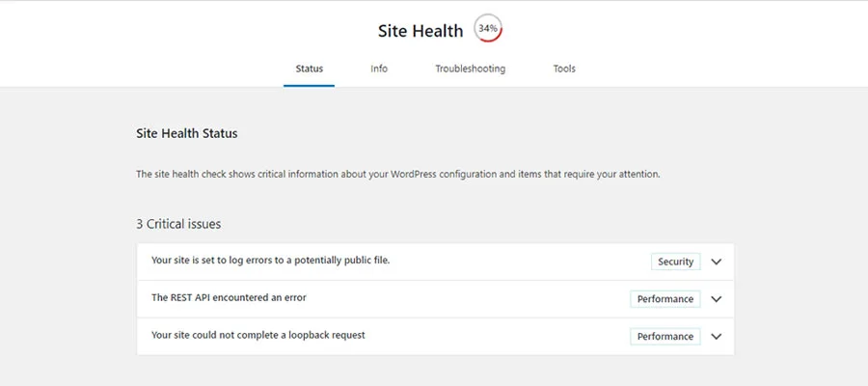Click the Security badge label
868x386 pixels.
(675, 262)
